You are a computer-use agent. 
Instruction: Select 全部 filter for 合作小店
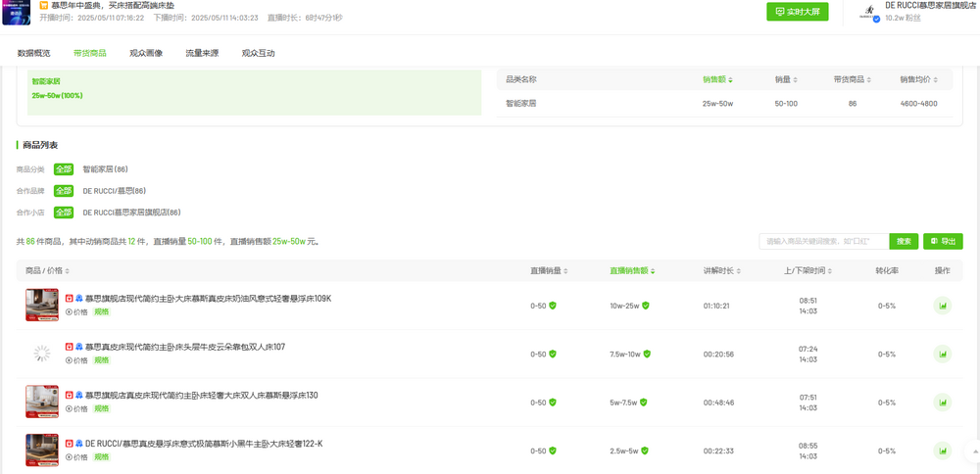click(63, 213)
